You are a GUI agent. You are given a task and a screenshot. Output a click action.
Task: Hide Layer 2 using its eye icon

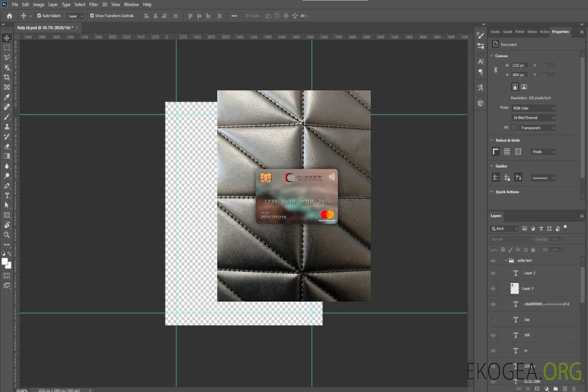click(x=493, y=273)
